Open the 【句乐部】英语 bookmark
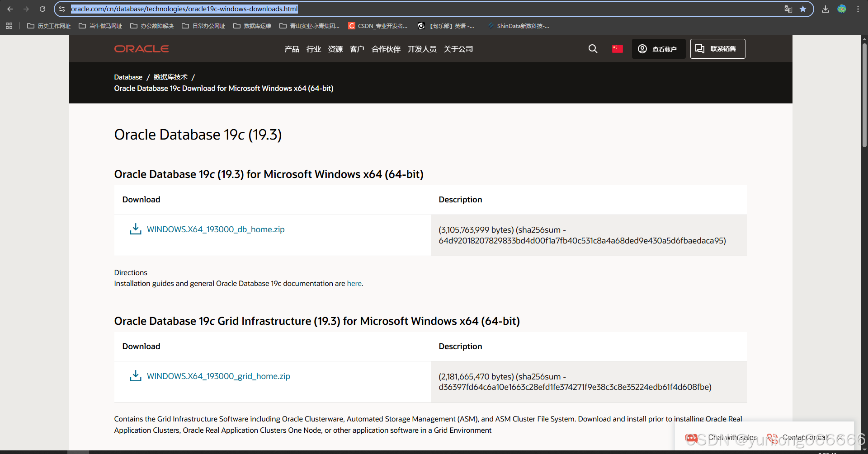Screen dimensions: 868x454 click(x=446, y=26)
